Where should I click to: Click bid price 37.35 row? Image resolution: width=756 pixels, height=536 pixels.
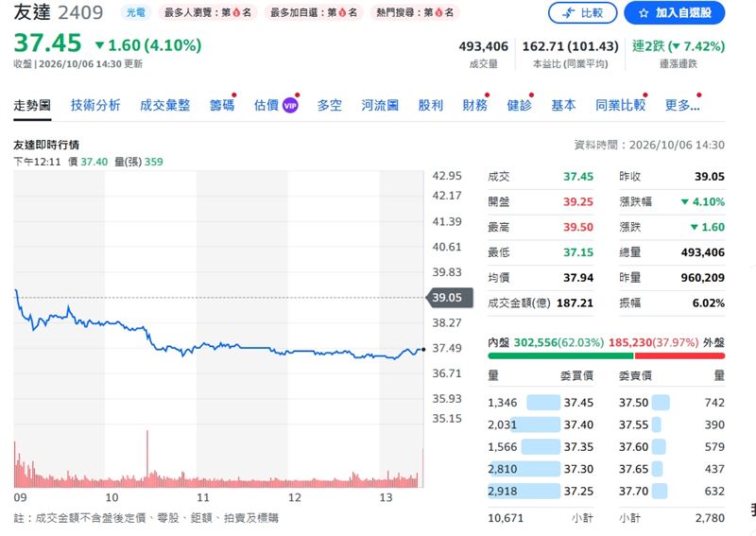pos(541,447)
